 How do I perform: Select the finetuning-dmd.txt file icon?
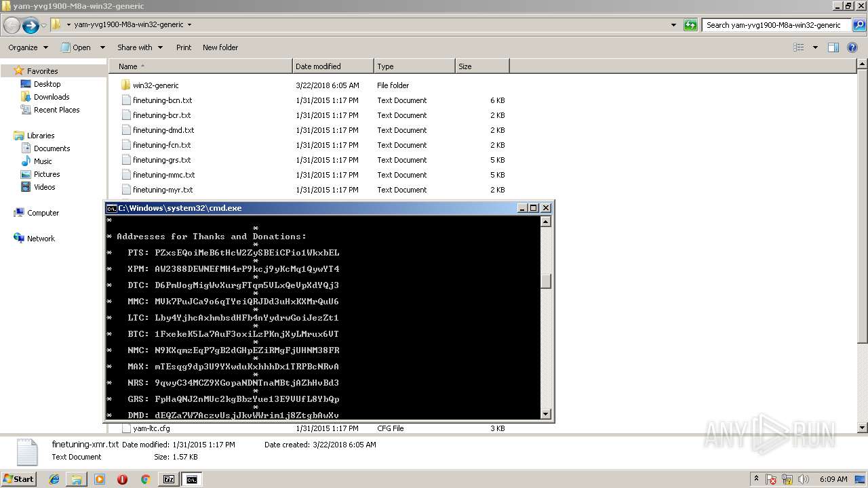click(x=125, y=130)
